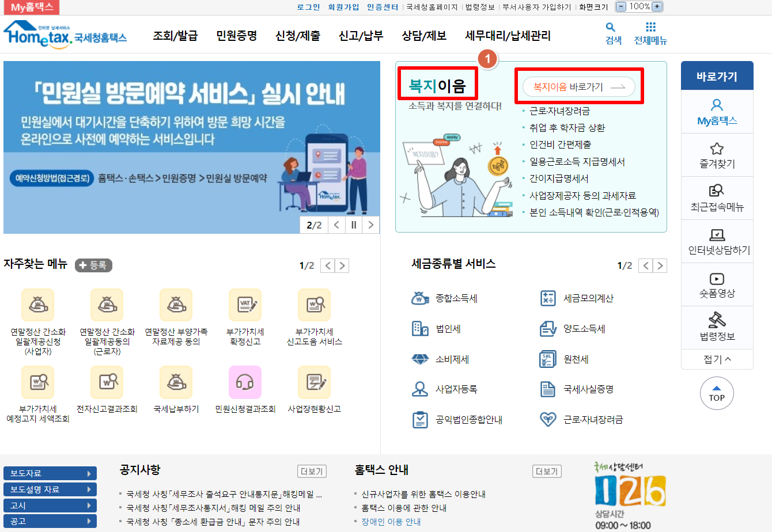Open 전자신고결과조회 shortcut

click(x=107, y=390)
